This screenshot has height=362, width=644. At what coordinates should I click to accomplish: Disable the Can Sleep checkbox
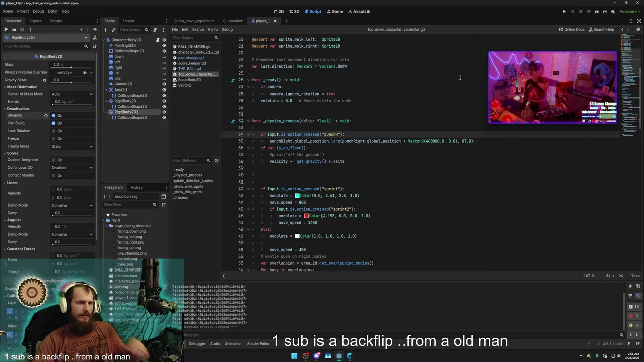pyautogui.click(x=54, y=123)
